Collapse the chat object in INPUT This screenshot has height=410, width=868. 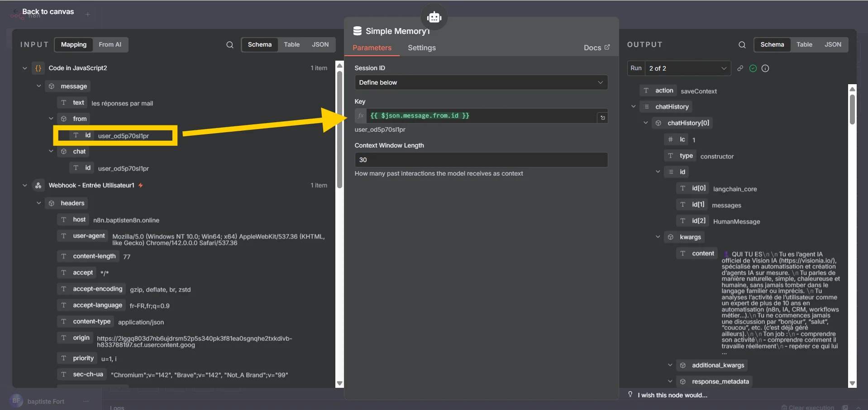pyautogui.click(x=51, y=151)
